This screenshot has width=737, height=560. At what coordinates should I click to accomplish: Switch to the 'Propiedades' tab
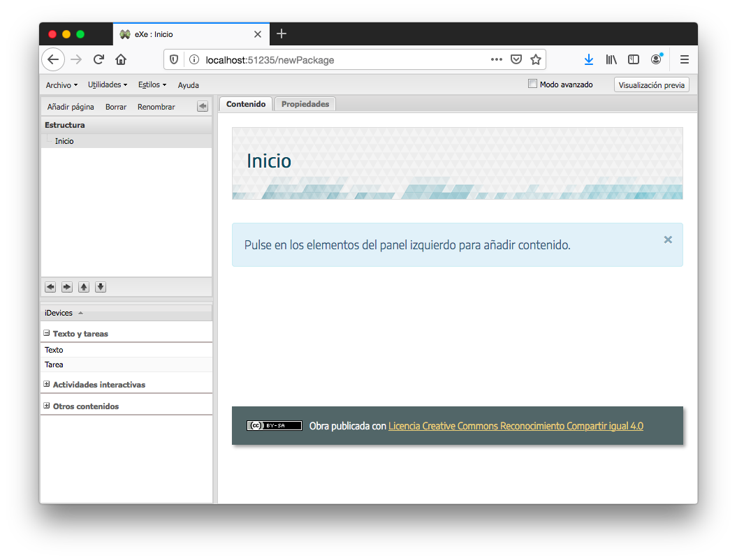(305, 103)
